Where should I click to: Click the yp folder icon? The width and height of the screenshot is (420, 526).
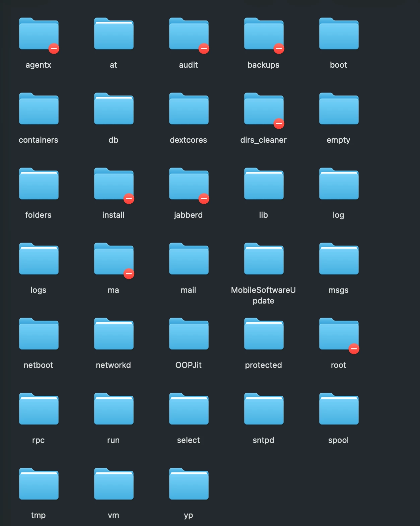pos(189,484)
